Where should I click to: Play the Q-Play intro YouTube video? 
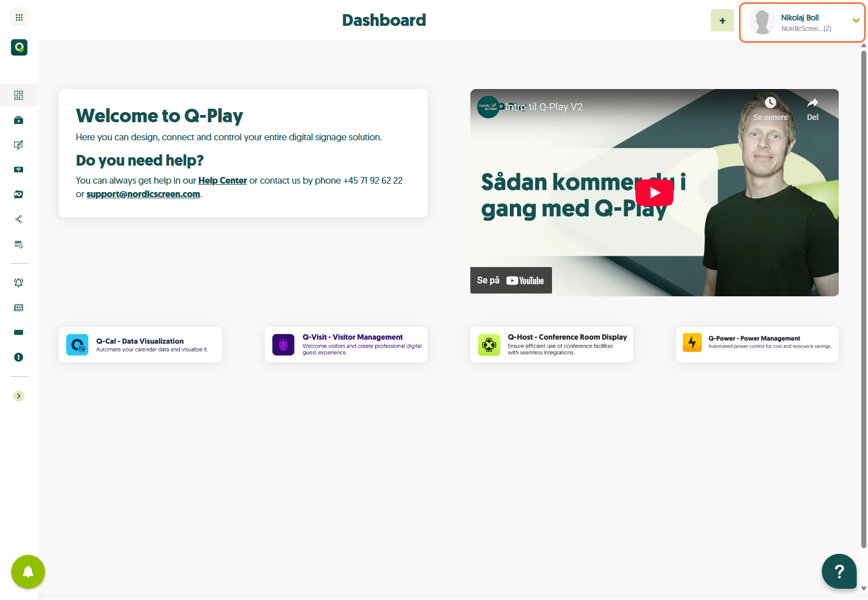click(655, 193)
